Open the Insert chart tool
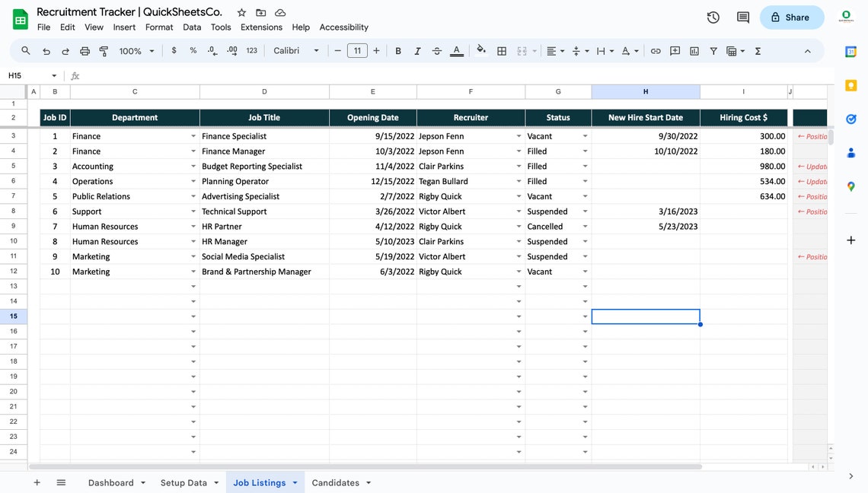The image size is (868, 493). point(694,50)
